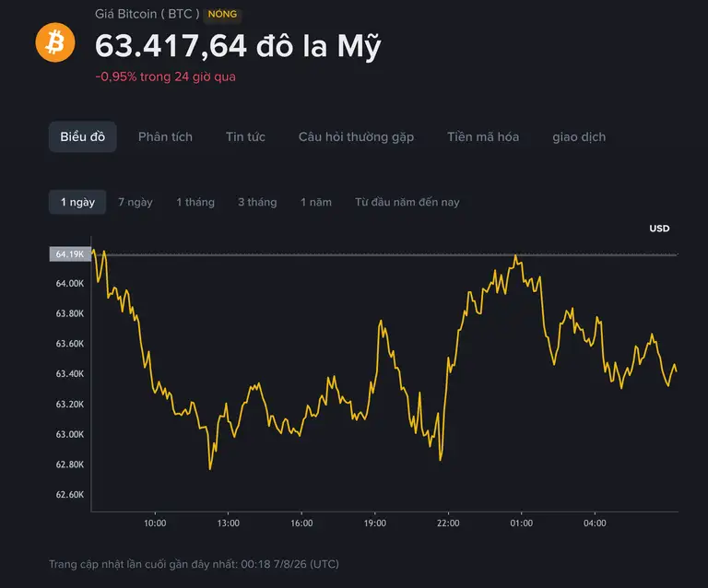Click the 13:00 time axis label

pyautogui.click(x=228, y=523)
